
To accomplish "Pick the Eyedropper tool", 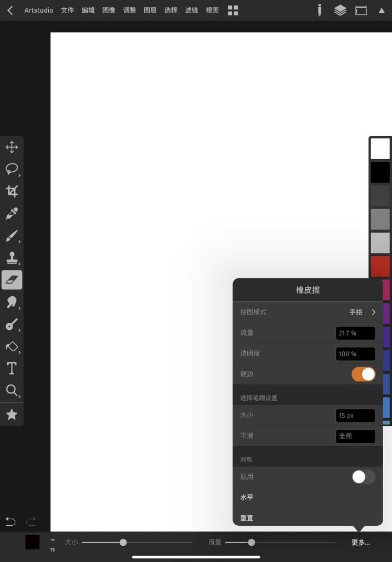I will click(12, 213).
